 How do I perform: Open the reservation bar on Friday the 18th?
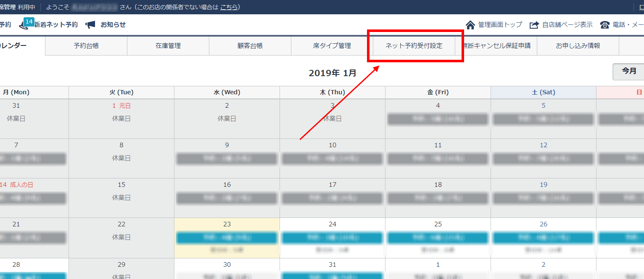point(438,198)
